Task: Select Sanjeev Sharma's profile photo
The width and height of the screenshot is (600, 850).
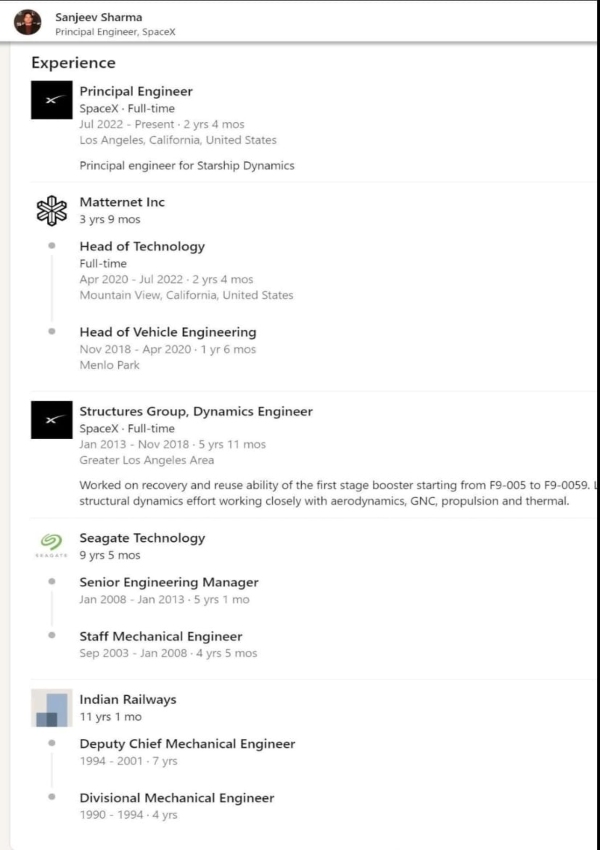Action: pos(29,22)
